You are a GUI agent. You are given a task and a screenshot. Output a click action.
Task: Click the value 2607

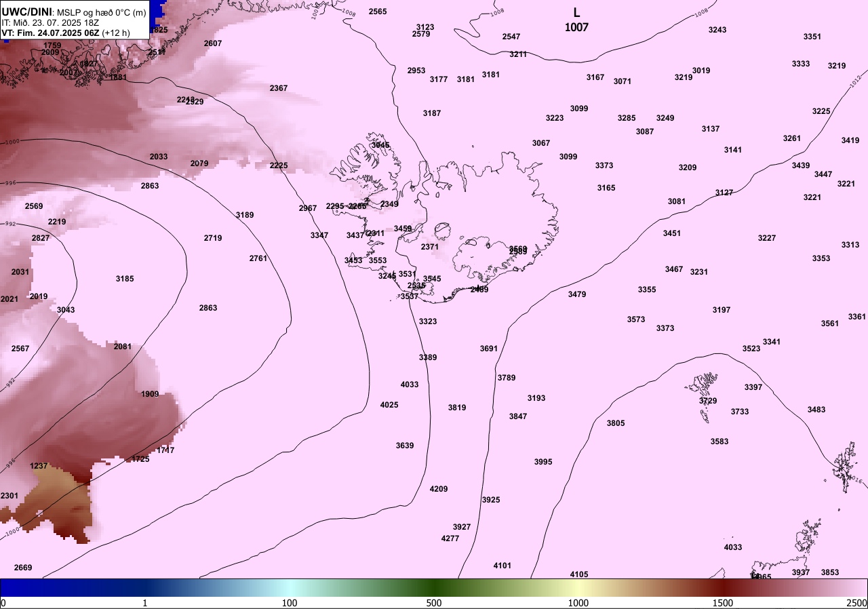click(213, 43)
